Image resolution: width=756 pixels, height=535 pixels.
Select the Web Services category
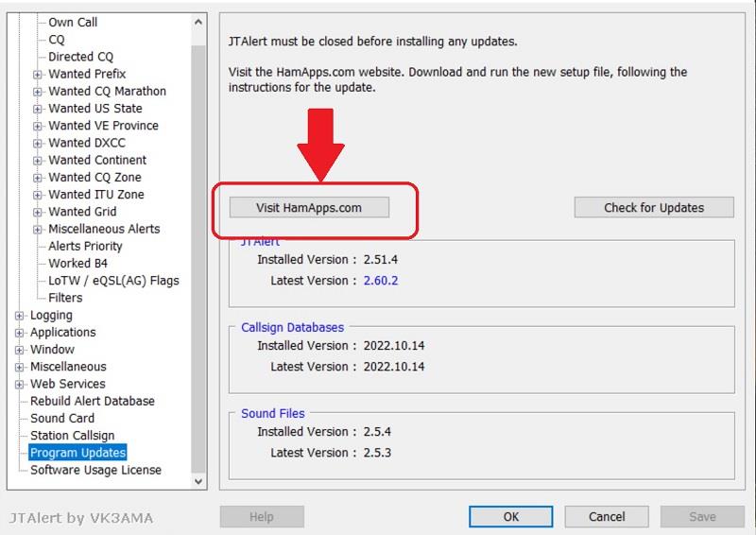[67, 384]
